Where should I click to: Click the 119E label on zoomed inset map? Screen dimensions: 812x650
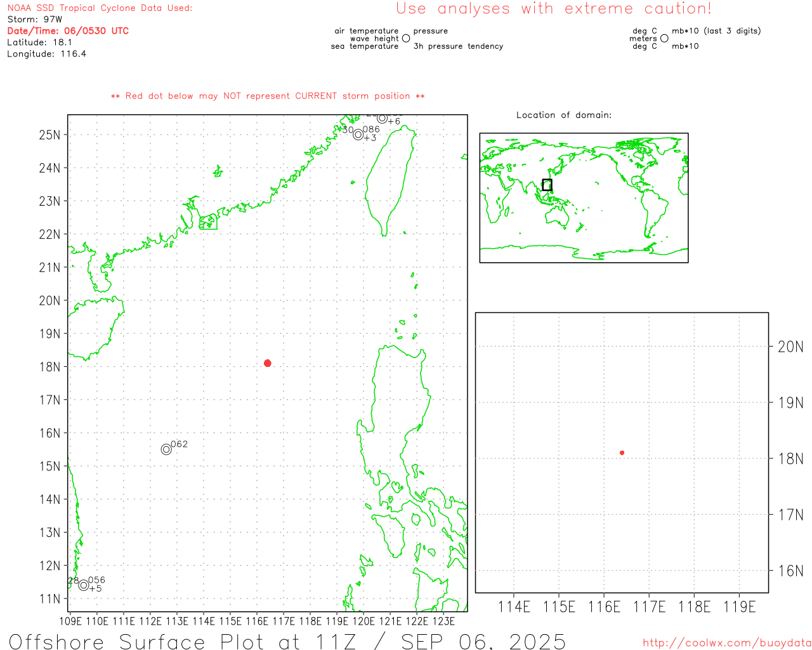click(740, 607)
